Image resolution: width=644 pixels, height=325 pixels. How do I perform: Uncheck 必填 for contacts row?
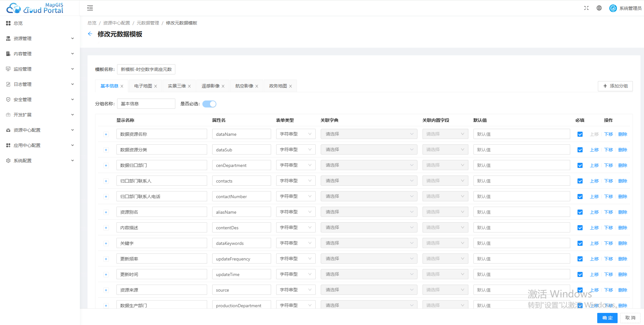point(580,181)
